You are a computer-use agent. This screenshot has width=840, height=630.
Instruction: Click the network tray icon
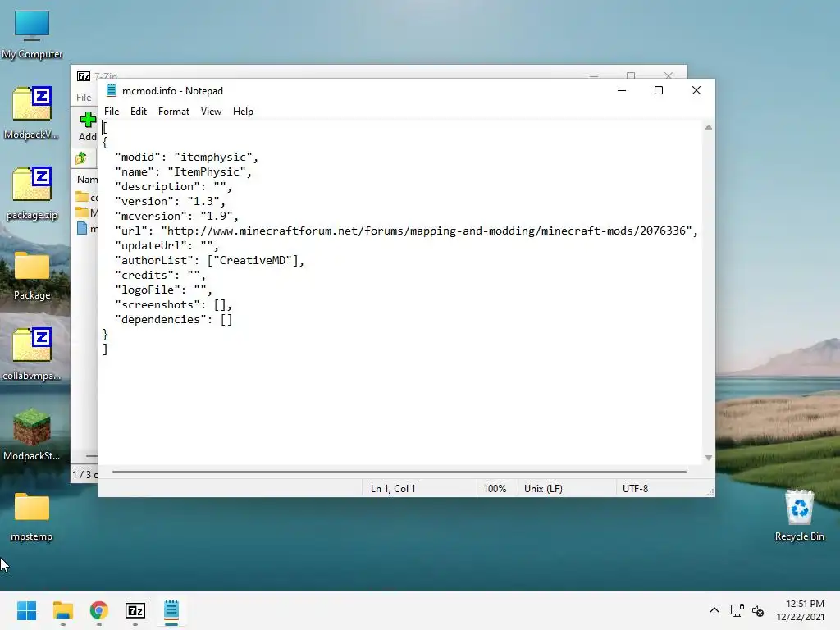point(737,610)
